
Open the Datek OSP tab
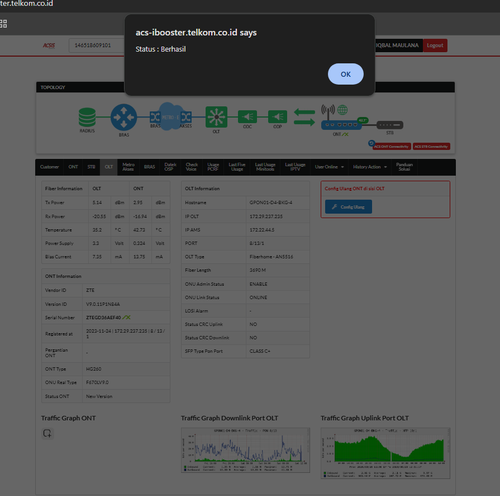click(170, 167)
